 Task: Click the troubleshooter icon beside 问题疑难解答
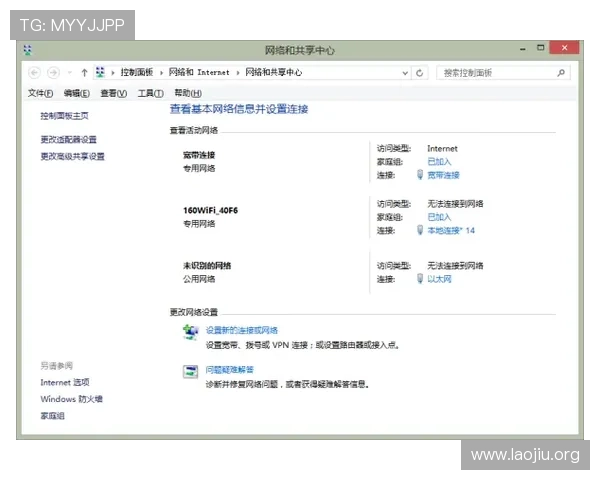(191, 371)
